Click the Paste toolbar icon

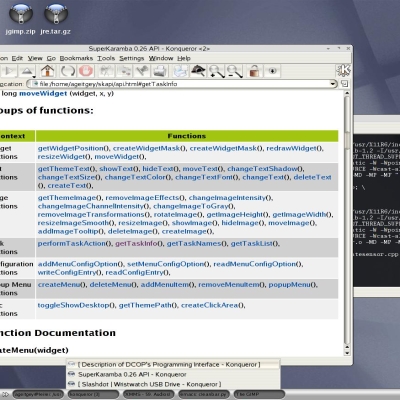pos(142,71)
